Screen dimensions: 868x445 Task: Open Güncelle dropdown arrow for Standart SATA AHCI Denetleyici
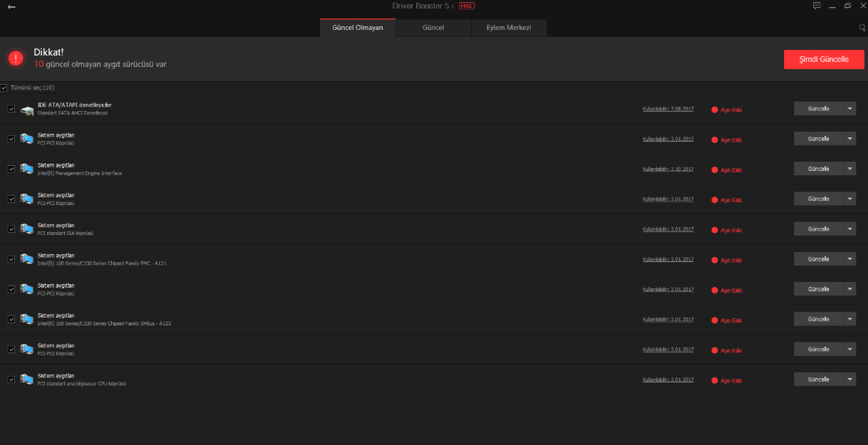click(850, 109)
